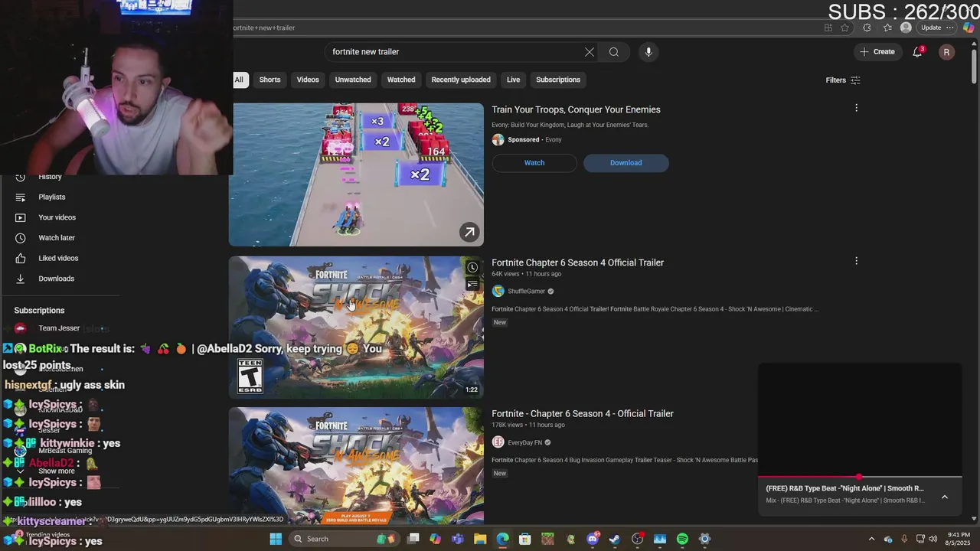Open Fortnite Chapter 6 Season 4 Official Trailer title
This screenshot has height=551, width=980.
[577, 262]
